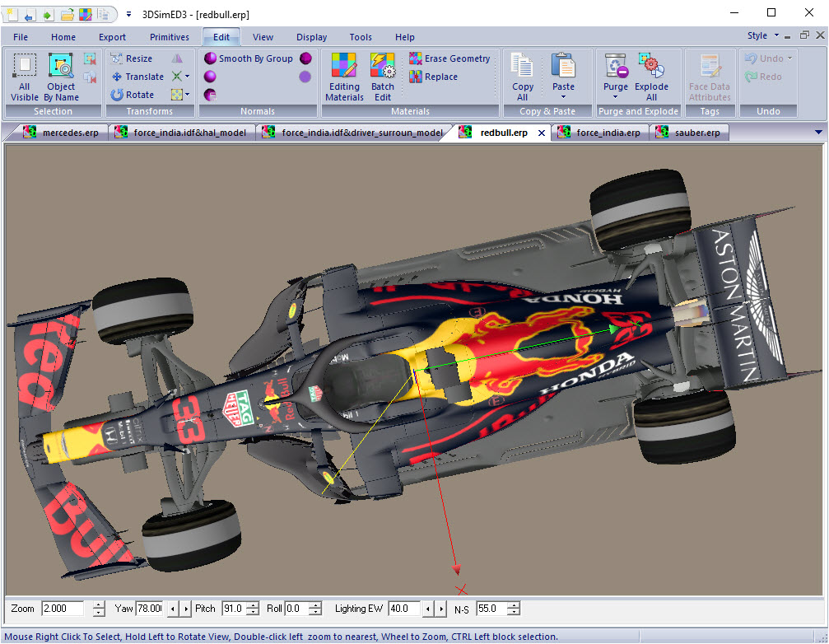Increase Lighting EW with the right arrow button
Screen dimensions: 829x644
tap(441, 609)
